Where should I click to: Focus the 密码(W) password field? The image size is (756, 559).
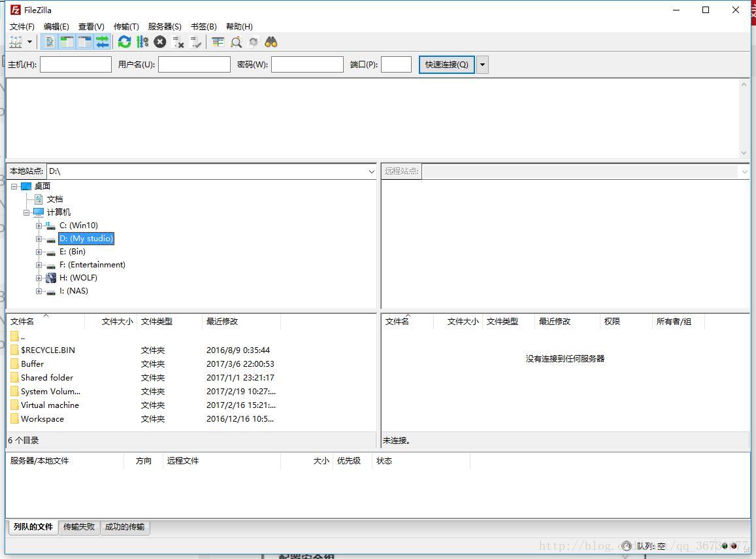(307, 65)
